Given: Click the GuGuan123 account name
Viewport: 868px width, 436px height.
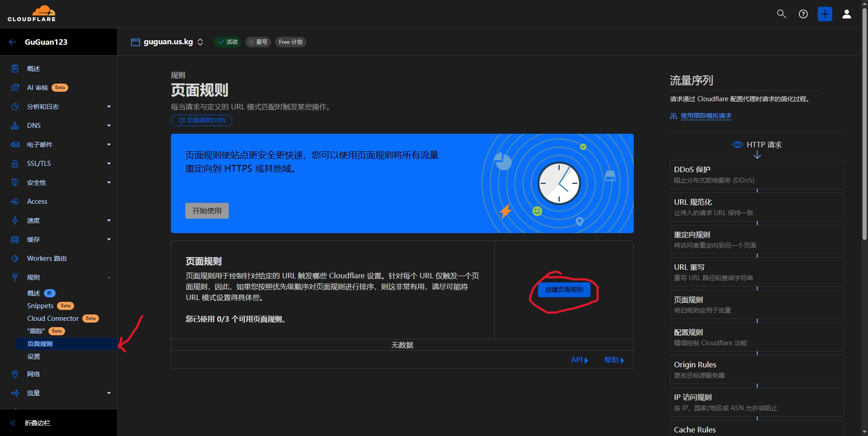Looking at the screenshot, I should (x=46, y=42).
